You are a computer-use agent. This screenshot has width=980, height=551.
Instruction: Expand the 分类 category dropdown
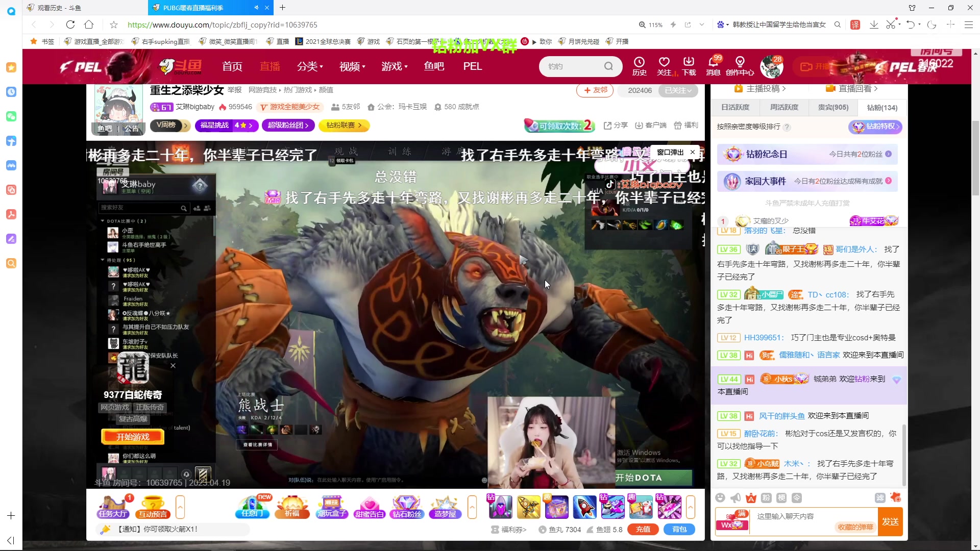click(310, 66)
